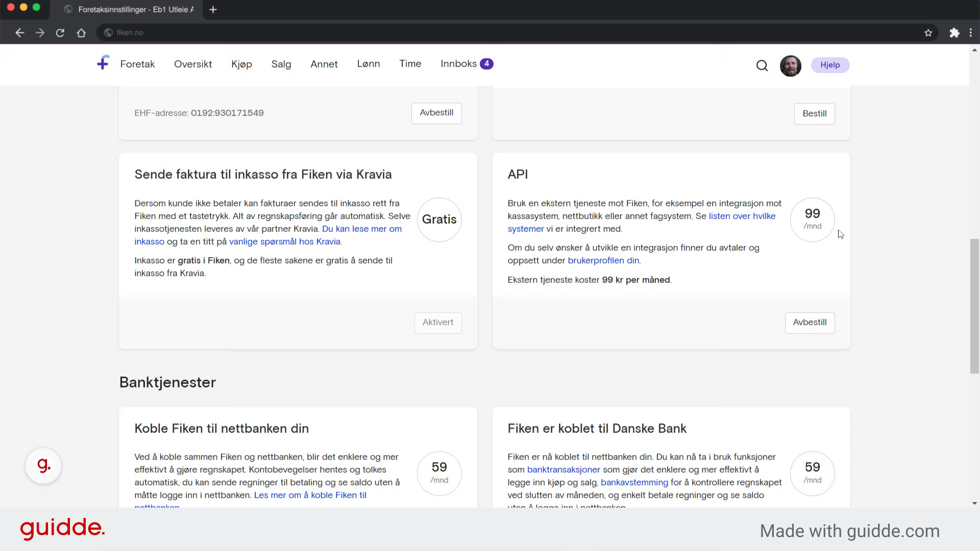Screen dimensions: 980x551
Task: Open the Annet menu
Action: pyautogui.click(x=324, y=64)
